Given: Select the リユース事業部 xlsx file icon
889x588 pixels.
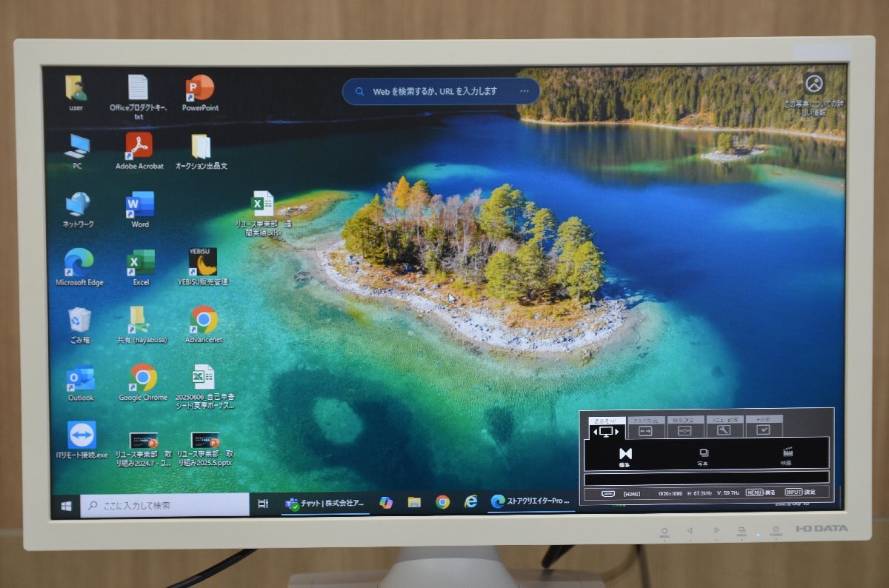Looking at the screenshot, I should point(263,214).
